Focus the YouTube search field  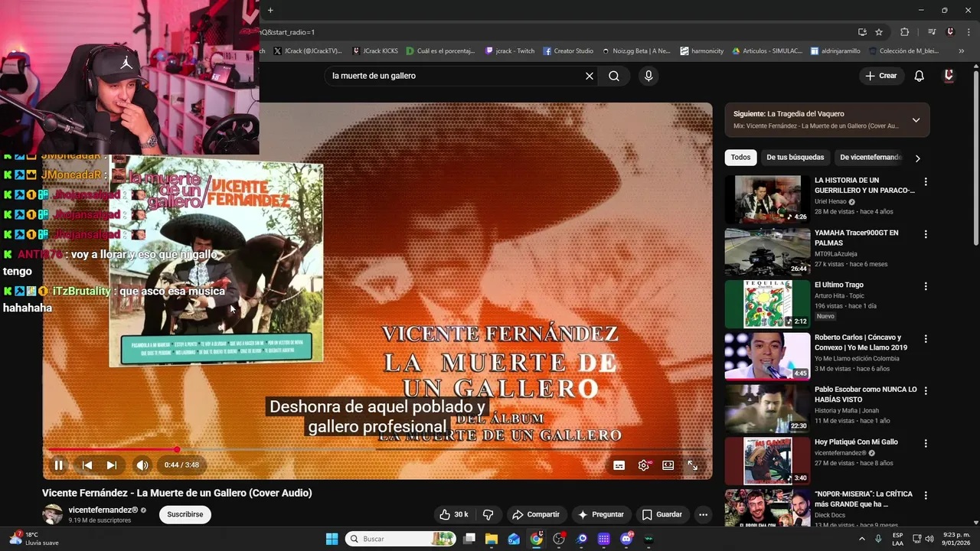456,76
